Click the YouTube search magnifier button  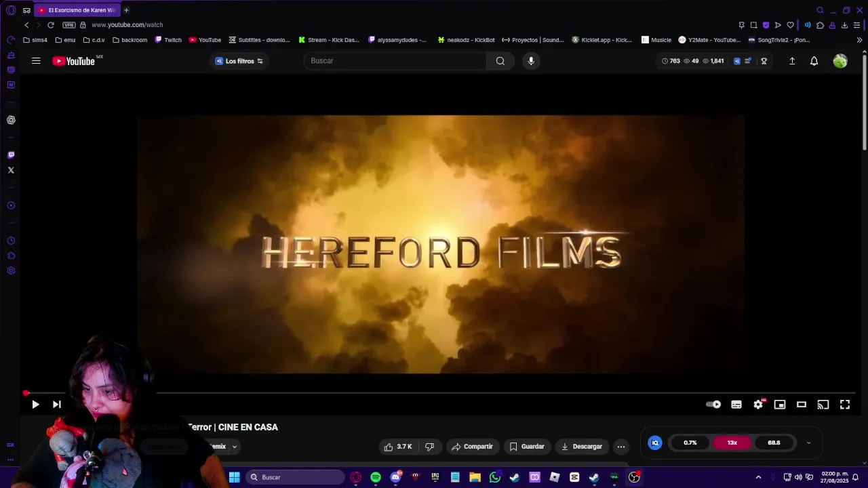pos(500,61)
